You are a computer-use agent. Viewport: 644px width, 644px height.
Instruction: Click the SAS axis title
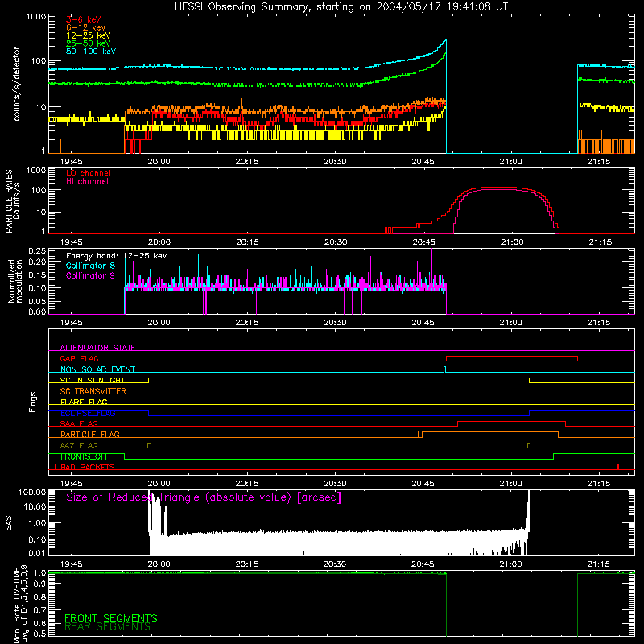9,523
